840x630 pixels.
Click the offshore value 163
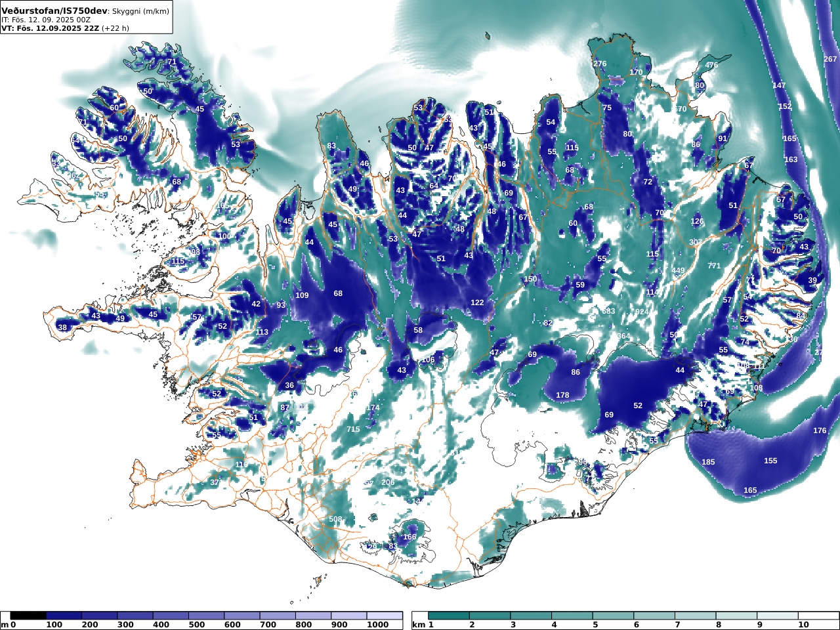[x=791, y=159]
